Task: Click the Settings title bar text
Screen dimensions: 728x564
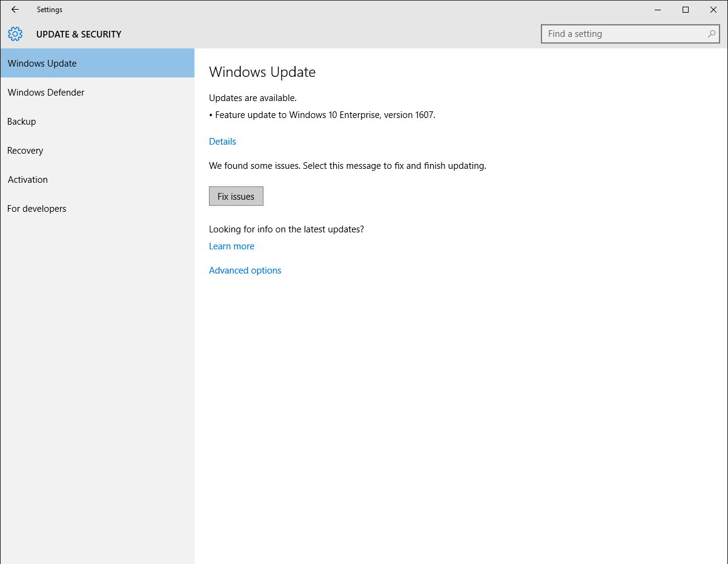Action: (x=50, y=10)
